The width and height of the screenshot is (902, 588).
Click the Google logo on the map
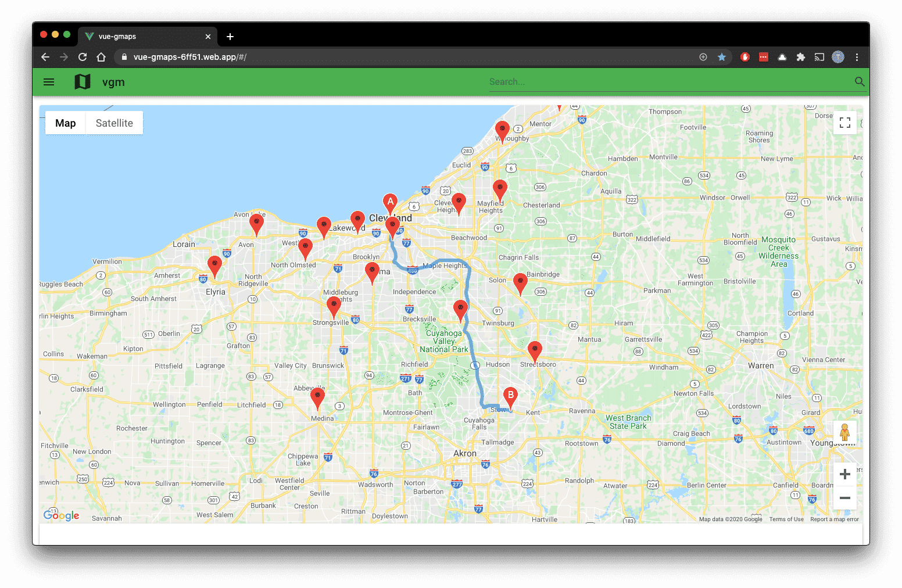[x=61, y=515]
